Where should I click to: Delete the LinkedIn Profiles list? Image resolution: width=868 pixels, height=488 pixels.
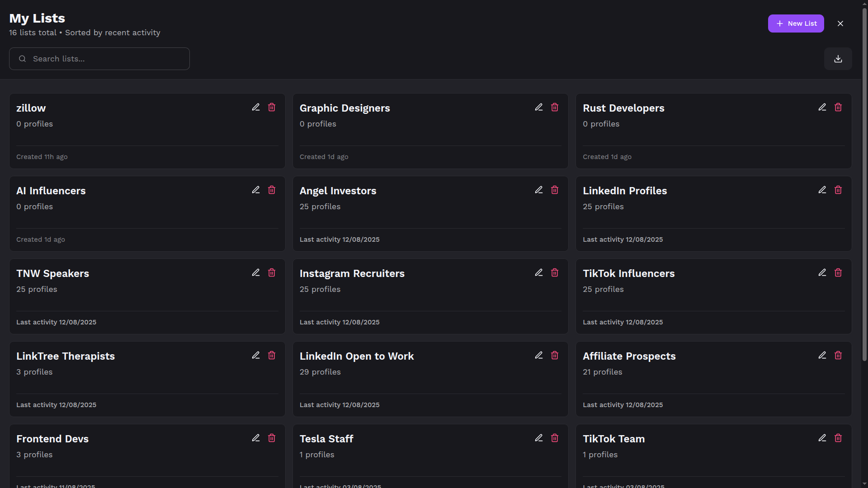pyautogui.click(x=838, y=190)
